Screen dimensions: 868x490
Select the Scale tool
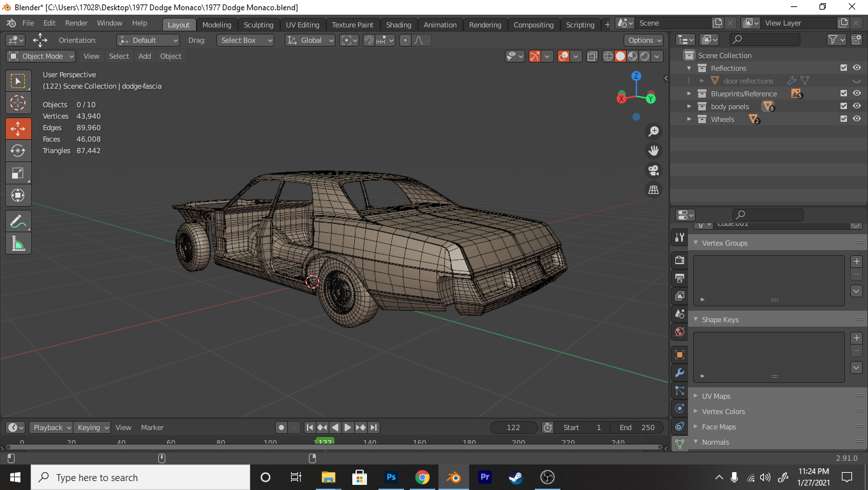click(18, 173)
